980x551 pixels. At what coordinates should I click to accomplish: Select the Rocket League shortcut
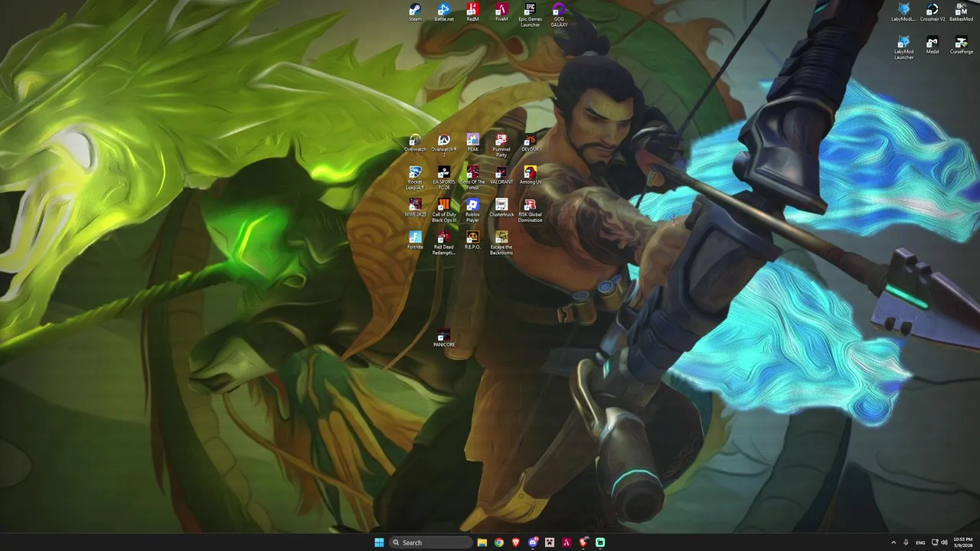click(x=415, y=178)
